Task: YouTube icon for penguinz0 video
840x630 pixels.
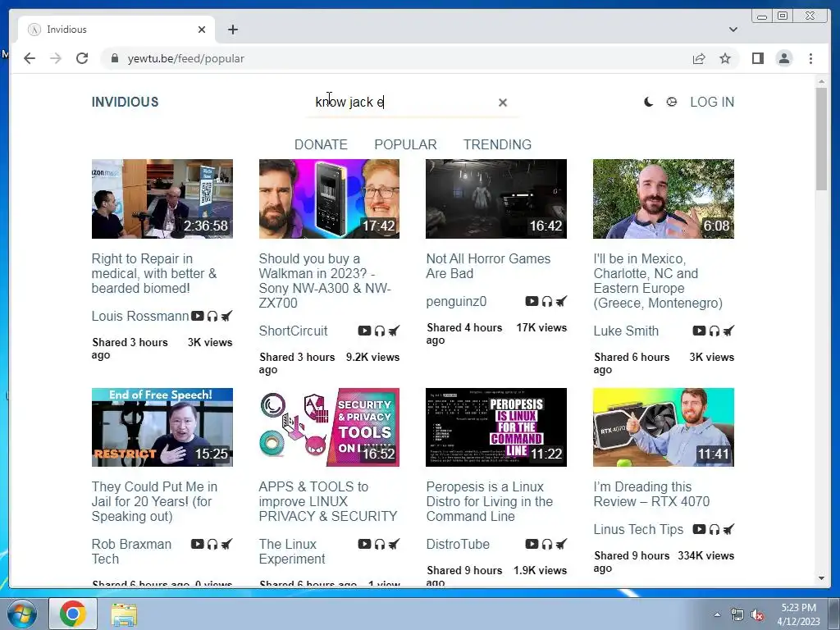Action: click(532, 301)
